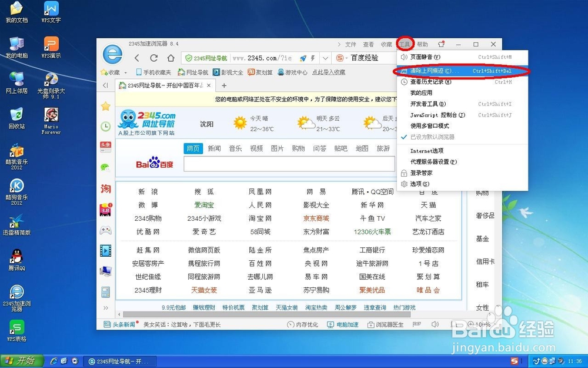Select the 新闻 search category tab
Viewport: 588px width, 368px height.
tap(214, 148)
